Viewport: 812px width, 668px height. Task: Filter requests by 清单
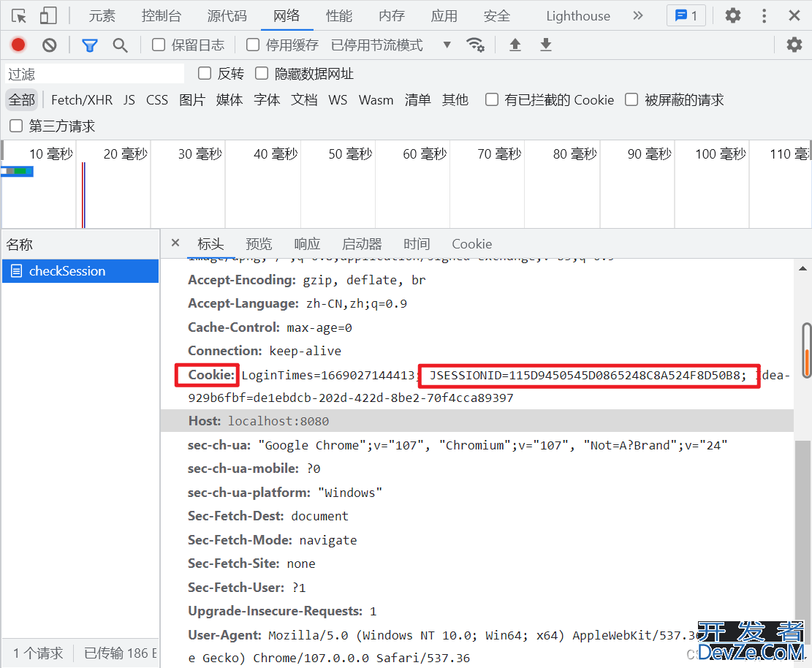tap(417, 99)
